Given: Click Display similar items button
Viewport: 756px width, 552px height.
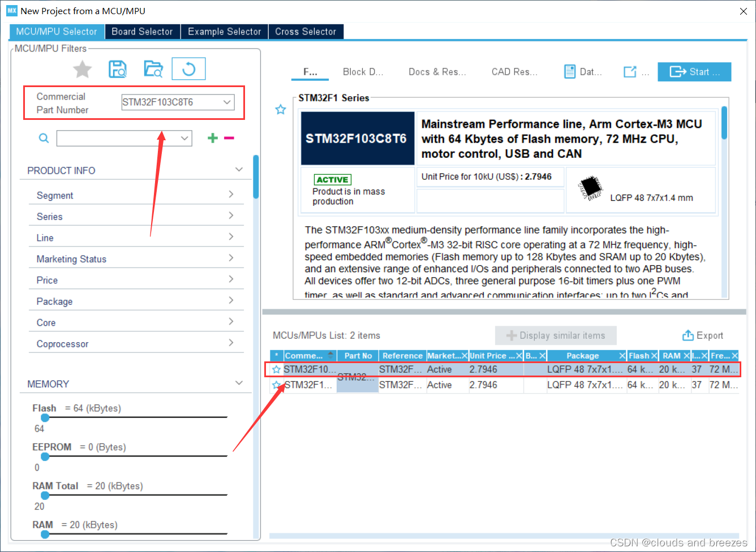Looking at the screenshot, I should click(x=556, y=335).
